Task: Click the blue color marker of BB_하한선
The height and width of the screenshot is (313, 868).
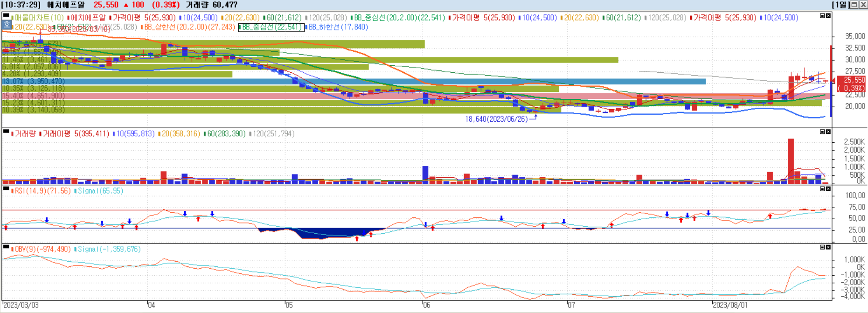Action: pos(306,27)
